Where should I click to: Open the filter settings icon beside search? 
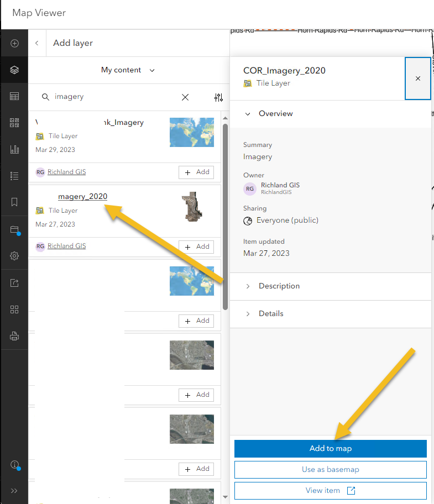218,97
